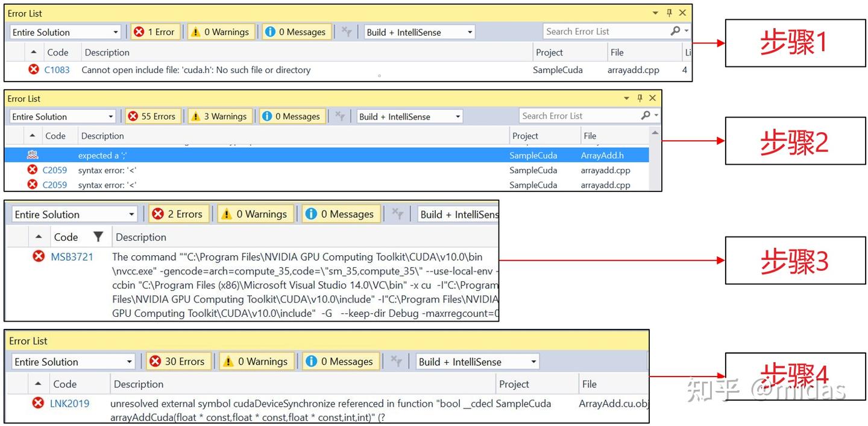Click the error icon beside LNK2019
This screenshot has width=868, height=426.
pos(39,402)
